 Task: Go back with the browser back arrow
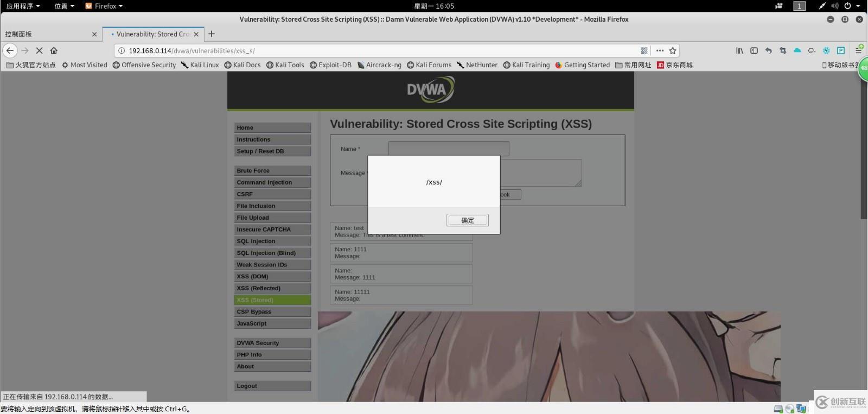point(10,50)
